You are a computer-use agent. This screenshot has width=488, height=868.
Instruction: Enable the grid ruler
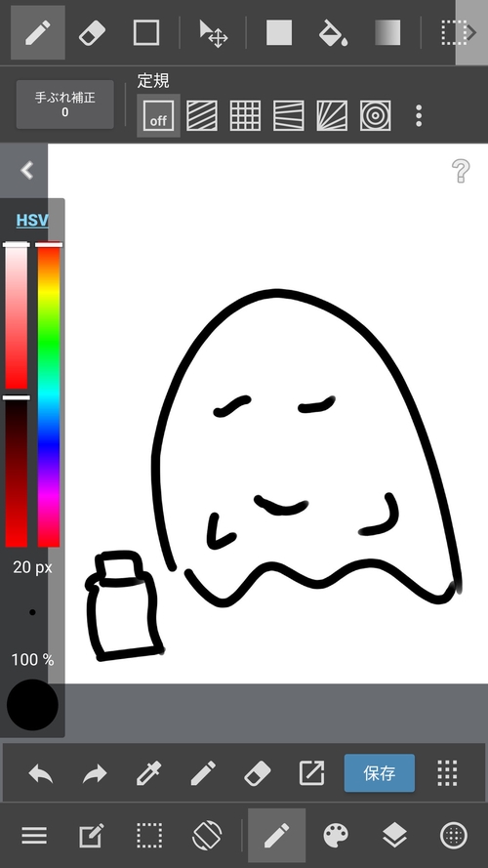click(x=245, y=115)
